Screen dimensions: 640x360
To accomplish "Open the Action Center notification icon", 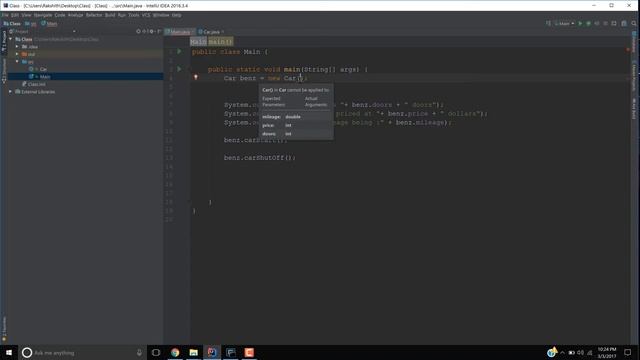I will (x=628, y=352).
